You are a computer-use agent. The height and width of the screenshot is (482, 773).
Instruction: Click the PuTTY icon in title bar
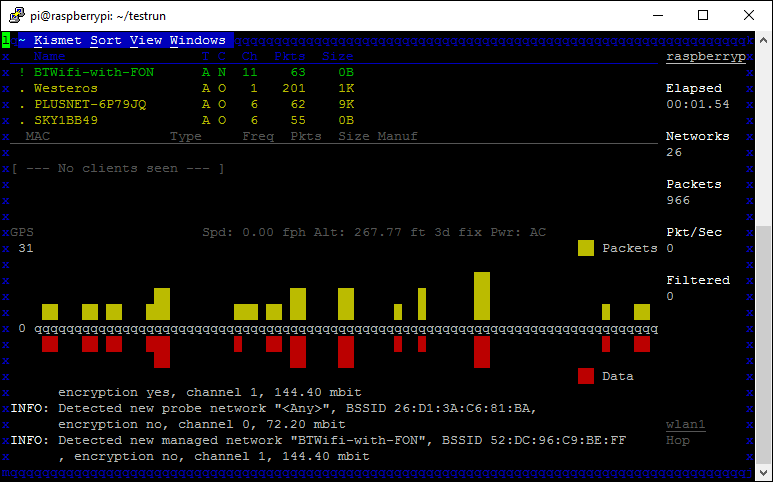[17, 15]
